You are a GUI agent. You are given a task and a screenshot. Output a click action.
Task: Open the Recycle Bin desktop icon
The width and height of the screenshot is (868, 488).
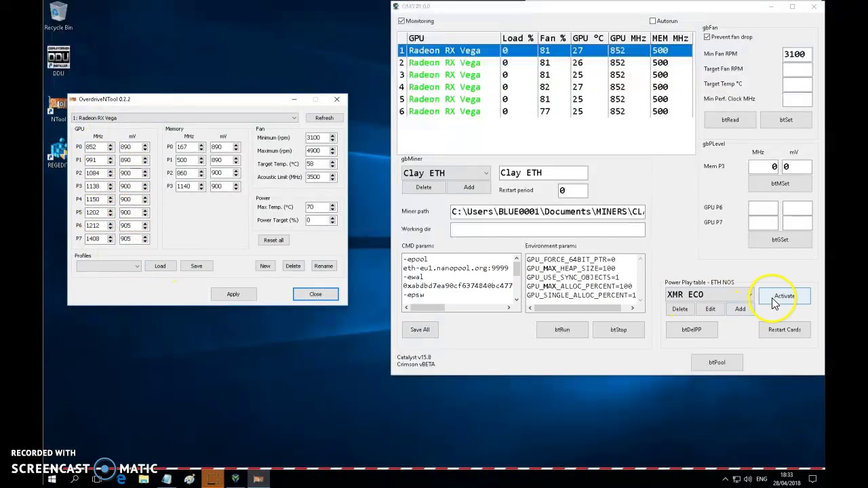pyautogui.click(x=58, y=16)
